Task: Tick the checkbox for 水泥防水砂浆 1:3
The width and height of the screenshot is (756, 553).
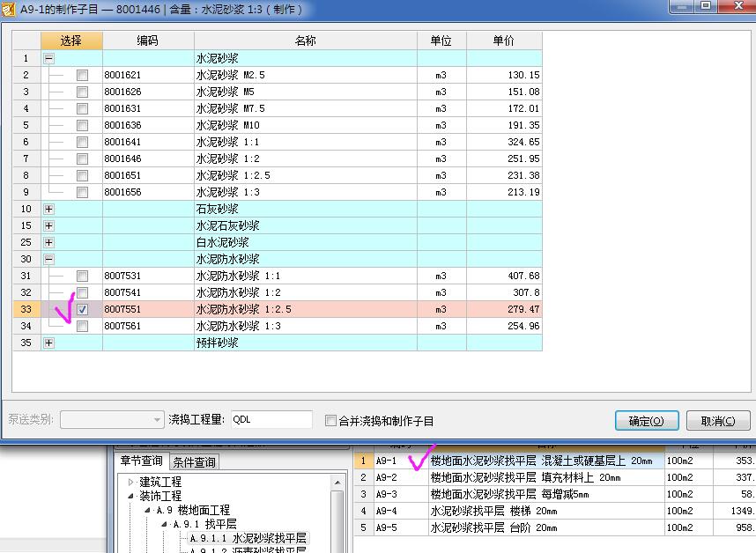Action: click(83, 326)
